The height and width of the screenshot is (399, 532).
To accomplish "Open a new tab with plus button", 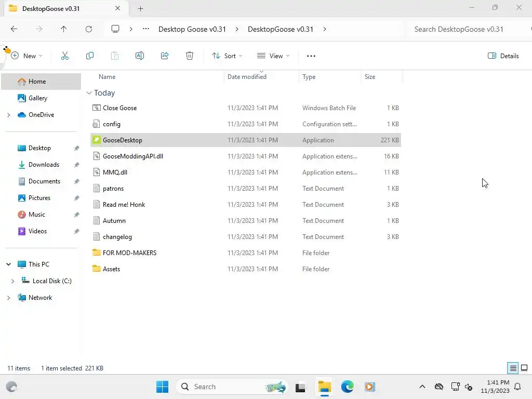I will (140, 9).
